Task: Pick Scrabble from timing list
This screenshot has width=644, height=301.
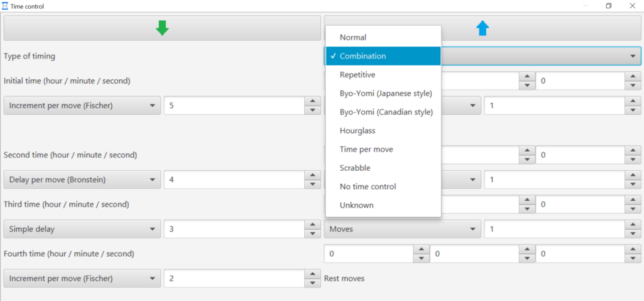Action: pos(355,168)
